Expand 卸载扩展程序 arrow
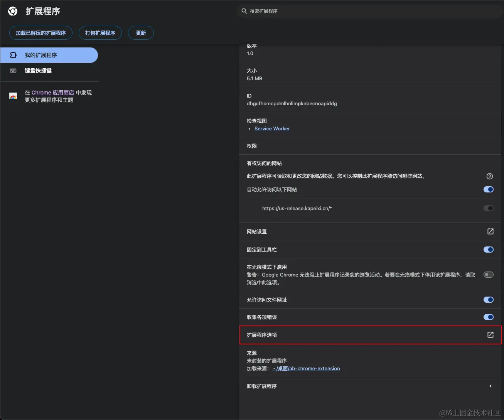This screenshot has width=504, height=420. [490, 386]
